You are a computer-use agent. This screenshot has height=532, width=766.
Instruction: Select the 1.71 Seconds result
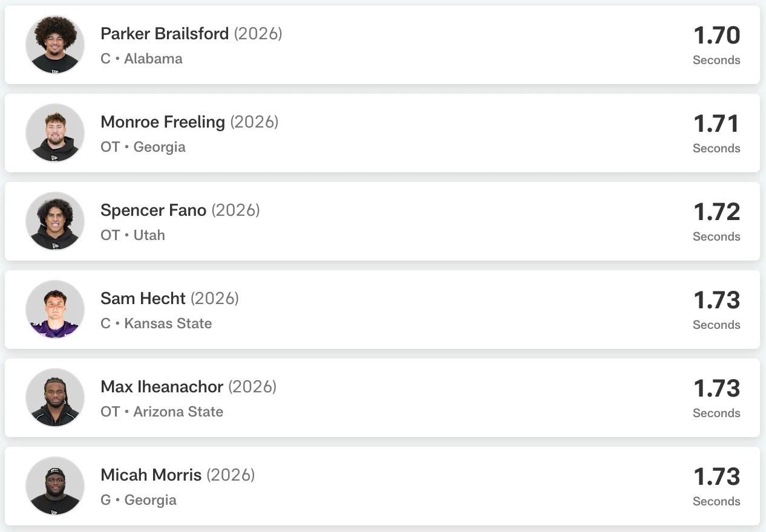click(x=716, y=132)
